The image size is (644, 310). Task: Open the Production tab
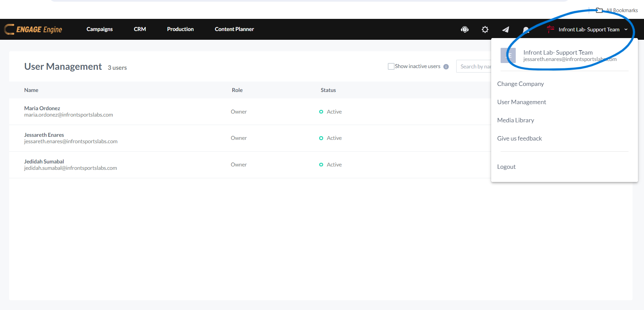[180, 29]
